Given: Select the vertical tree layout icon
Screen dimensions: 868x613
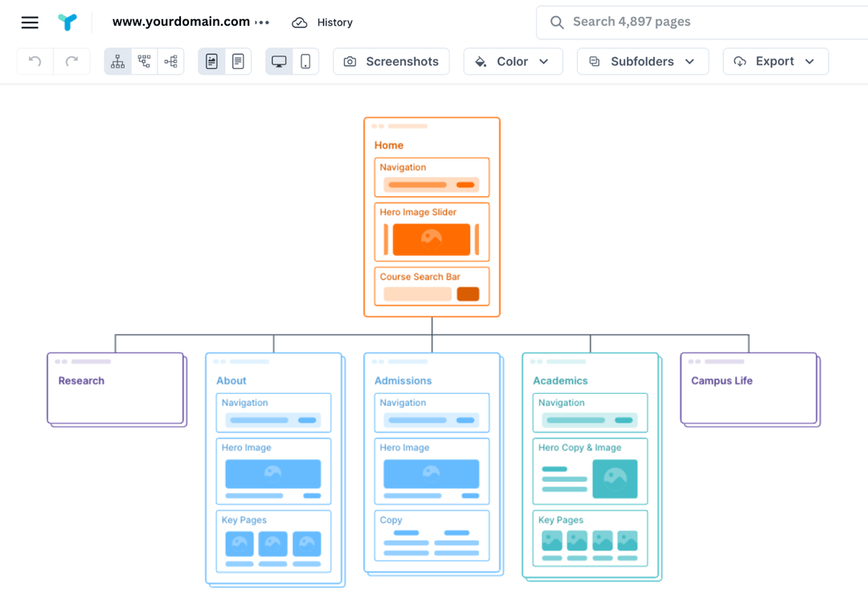Looking at the screenshot, I should click(117, 61).
